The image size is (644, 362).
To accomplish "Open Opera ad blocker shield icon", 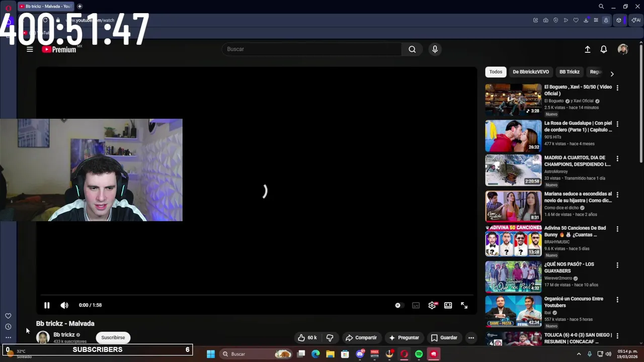I will coord(555,20).
